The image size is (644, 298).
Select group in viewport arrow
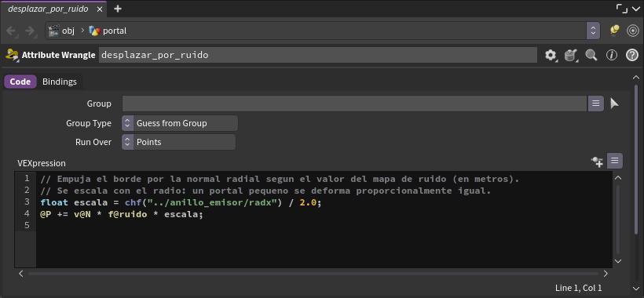[x=614, y=104]
